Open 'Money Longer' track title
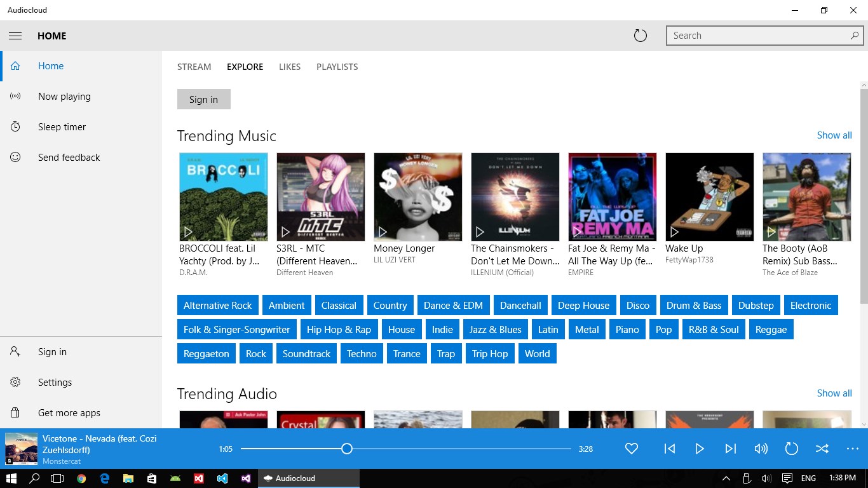The height and width of the screenshot is (488, 868). point(404,248)
